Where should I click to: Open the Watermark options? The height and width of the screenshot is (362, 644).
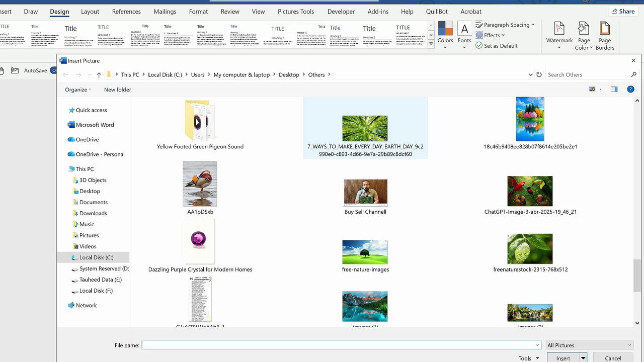point(559,35)
